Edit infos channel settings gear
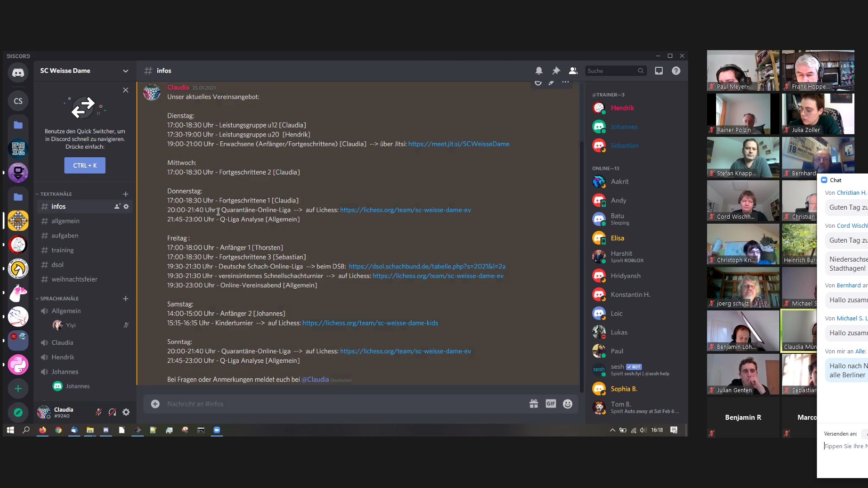The image size is (868, 488). point(126,206)
